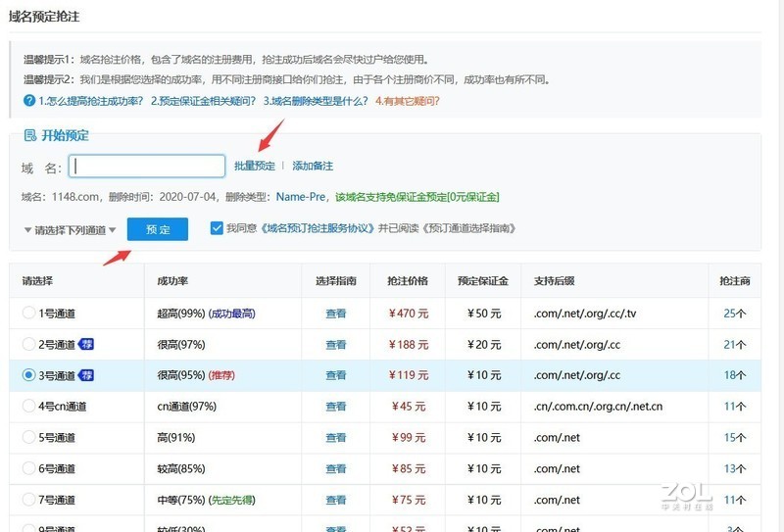This screenshot has height=532, width=784.
Task: Click the ¥119 元 price cell
Action: pyautogui.click(x=409, y=375)
